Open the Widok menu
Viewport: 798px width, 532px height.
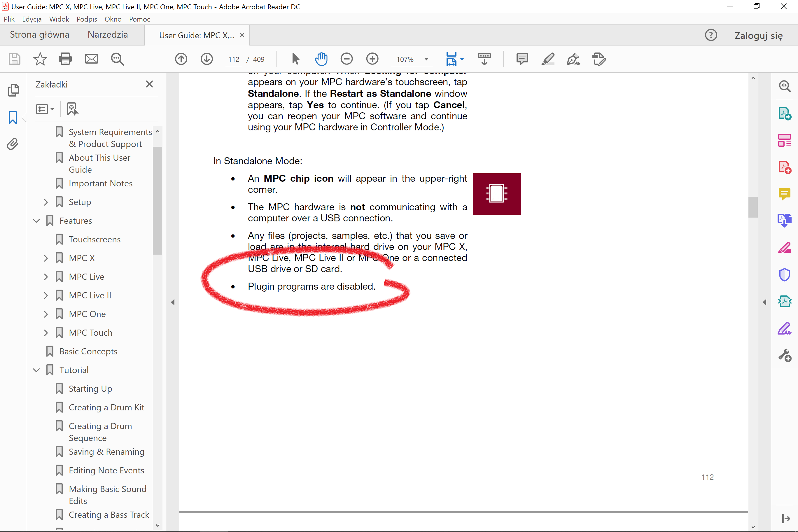[x=59, y=19]
